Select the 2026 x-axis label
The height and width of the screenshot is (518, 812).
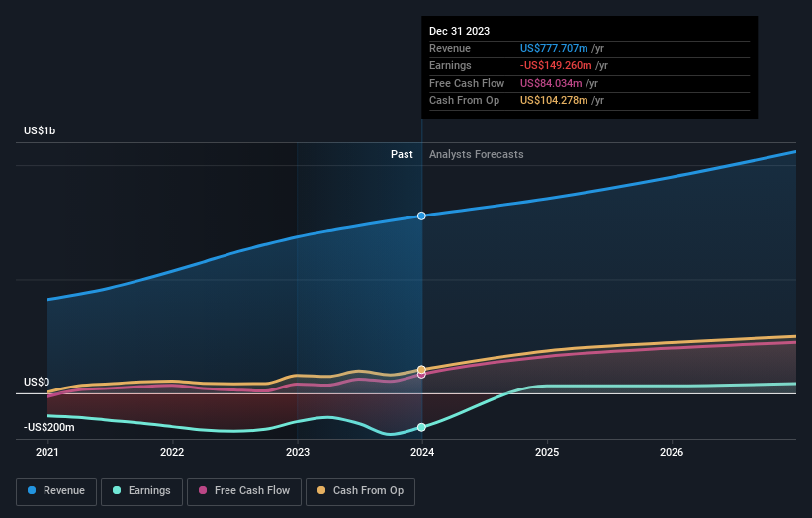pos(672,453)
